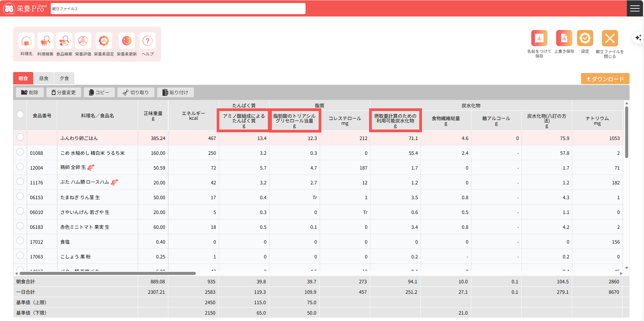Click the 分量変更 quantity change button
644x321 pixels.
coord(64,93)
